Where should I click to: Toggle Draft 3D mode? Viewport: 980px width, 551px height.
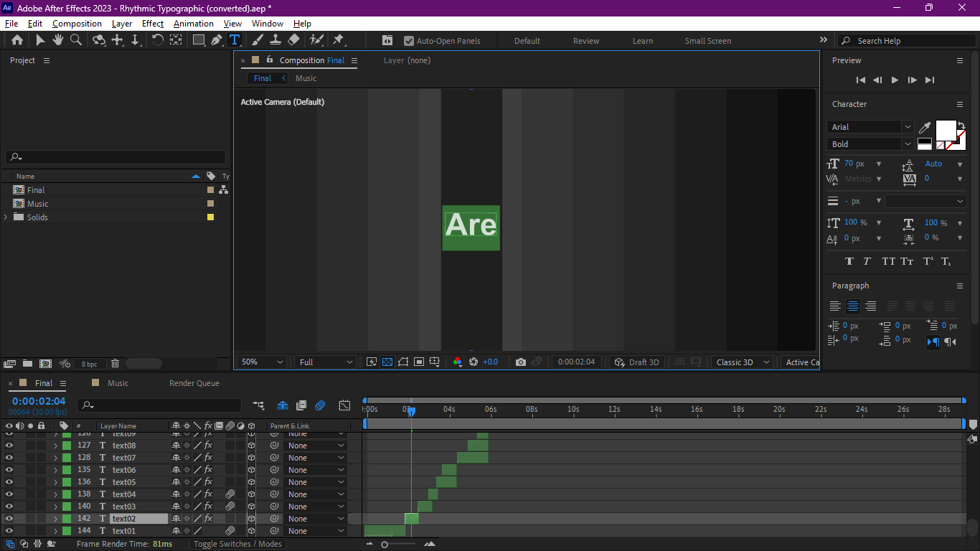(x=637, y=362)
